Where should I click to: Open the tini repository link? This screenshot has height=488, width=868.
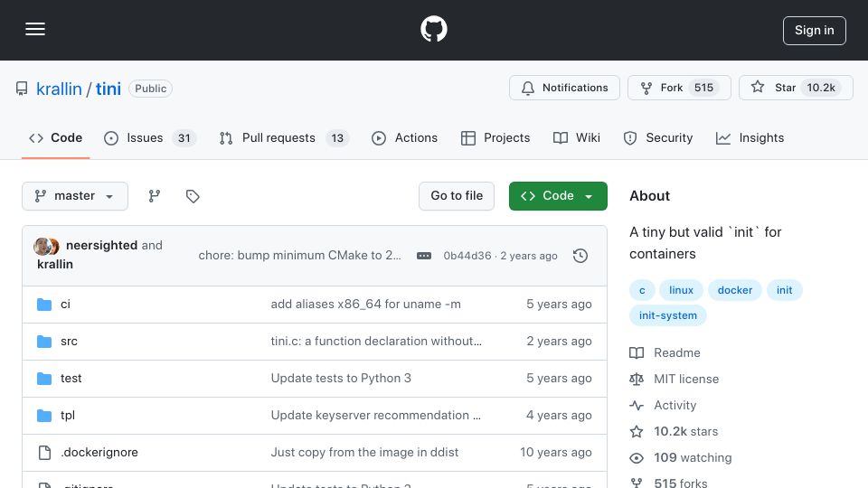pyautogui.click(x=108, y=89)
